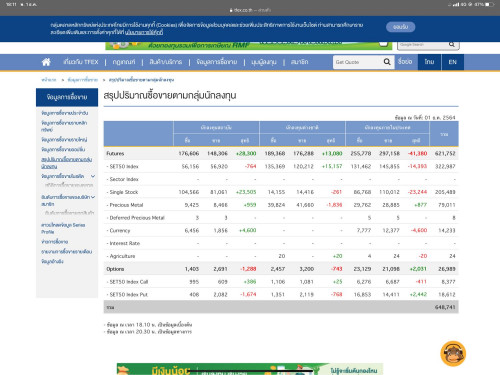Click into the Google Search box
The image size is (500, 375).
[422, 45]
